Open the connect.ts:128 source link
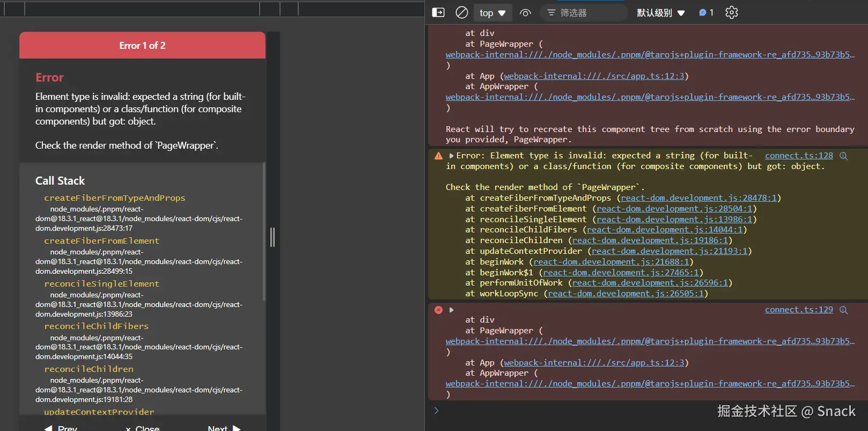868x431 pixels. pos(799,156)
